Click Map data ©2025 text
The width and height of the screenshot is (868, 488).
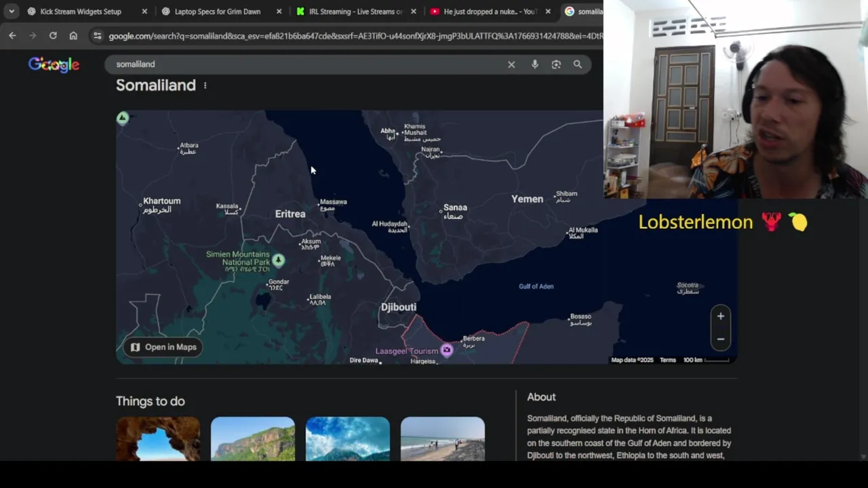point(632,360)
